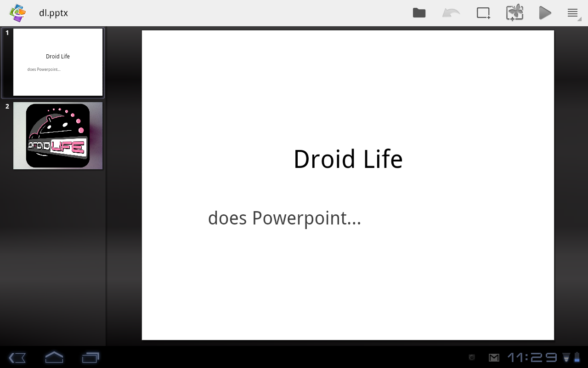The width and height of the screenshot is (588, 368).
Task: Tap the Wi-Fi signal indicator
Action: pos(566,357)
